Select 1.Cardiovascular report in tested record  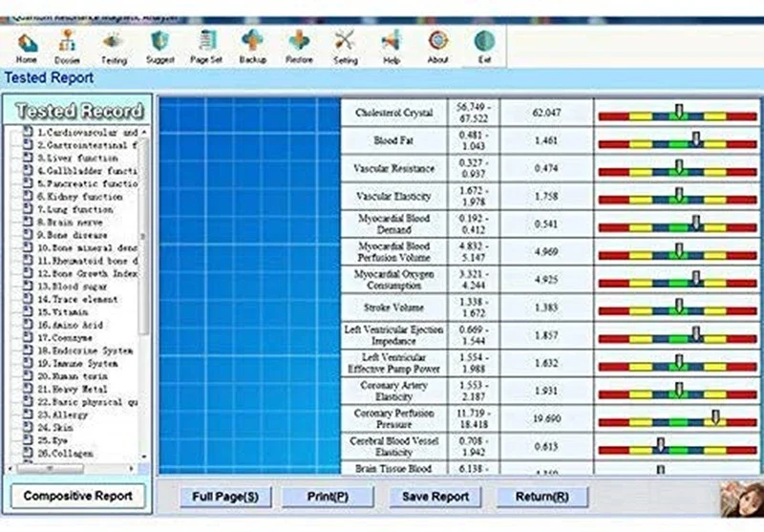pos(87,133)
